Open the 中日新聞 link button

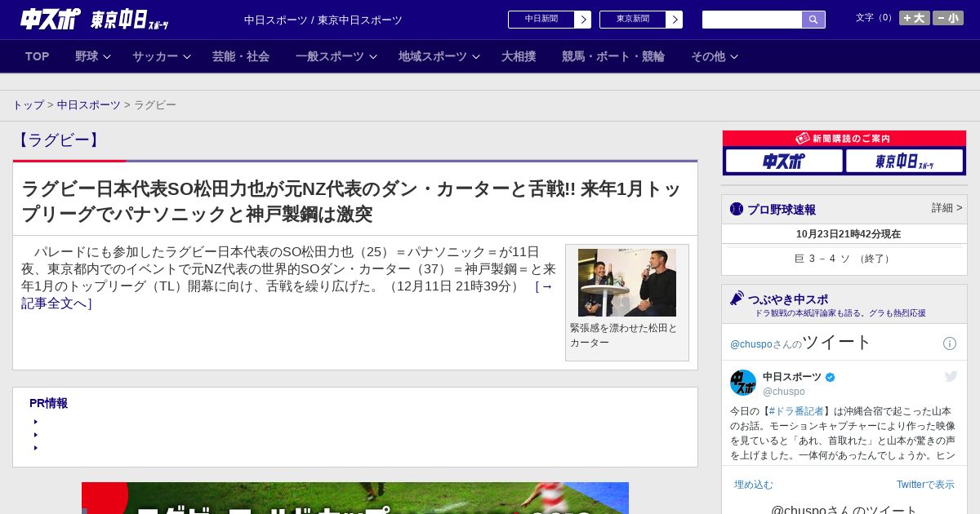click(x=550, y=20)
